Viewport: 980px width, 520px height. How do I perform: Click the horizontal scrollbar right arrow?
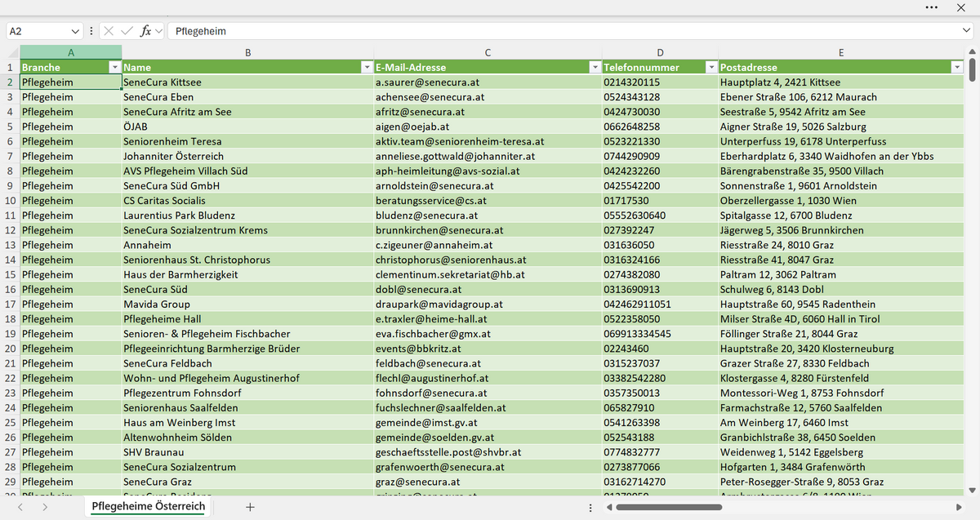click(959, 507)
